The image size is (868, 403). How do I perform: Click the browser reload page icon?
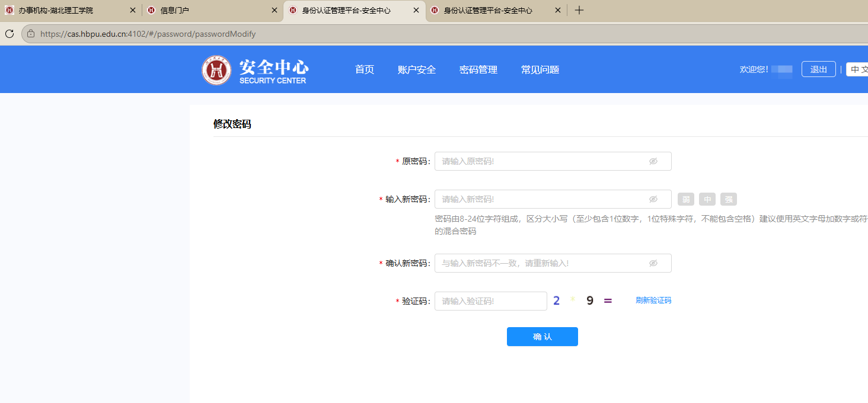(x=9, y=34)
